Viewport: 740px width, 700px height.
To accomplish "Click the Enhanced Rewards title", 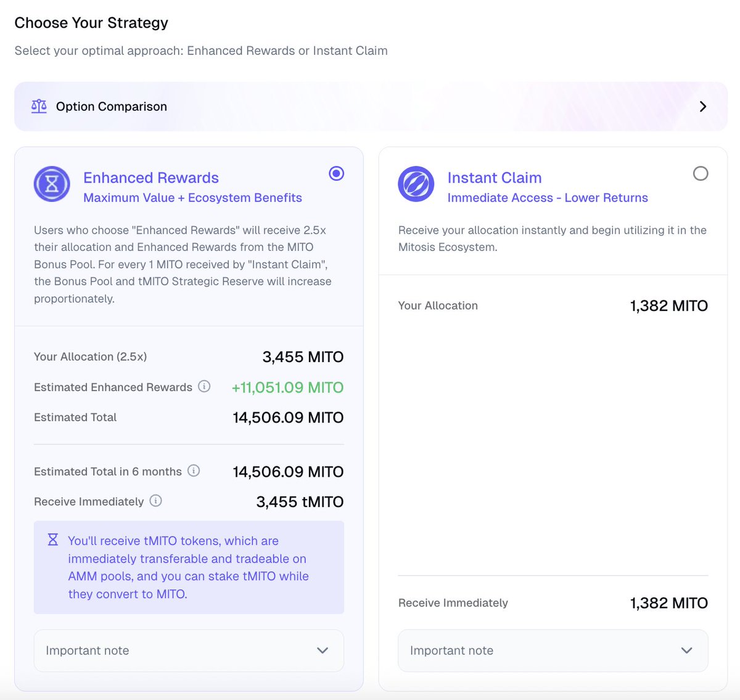I will point(151,178).
